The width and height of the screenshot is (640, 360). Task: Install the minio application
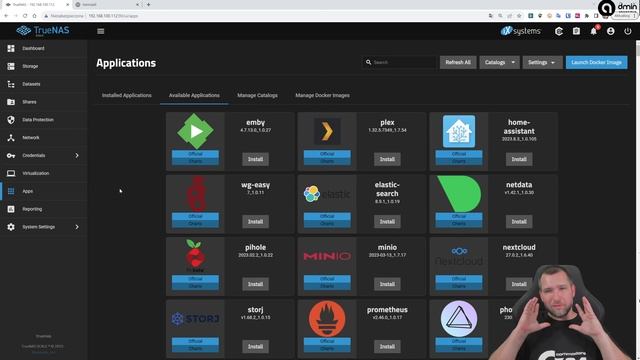[x=387, y=284]
